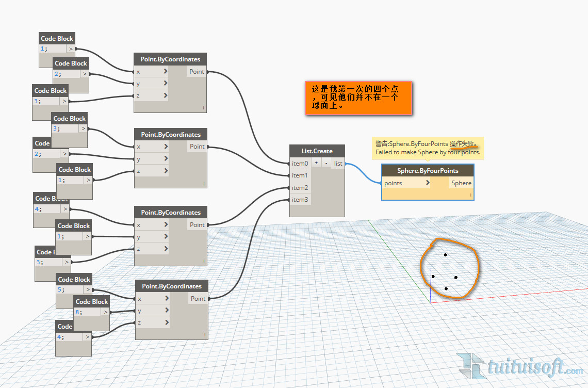Click Point output of Point.ByCoordinates wired to item1

pyautogui.click(x=197, y=147)
